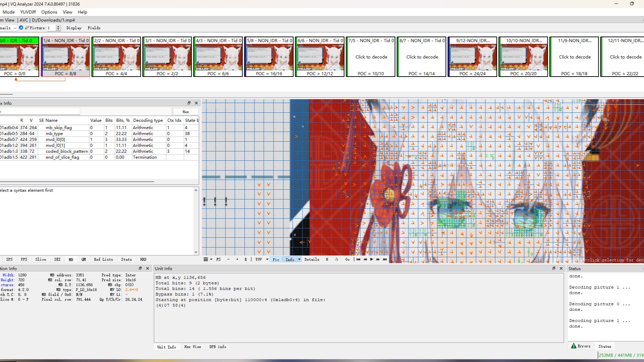Switch to the Stats tab

pos(126,259)
